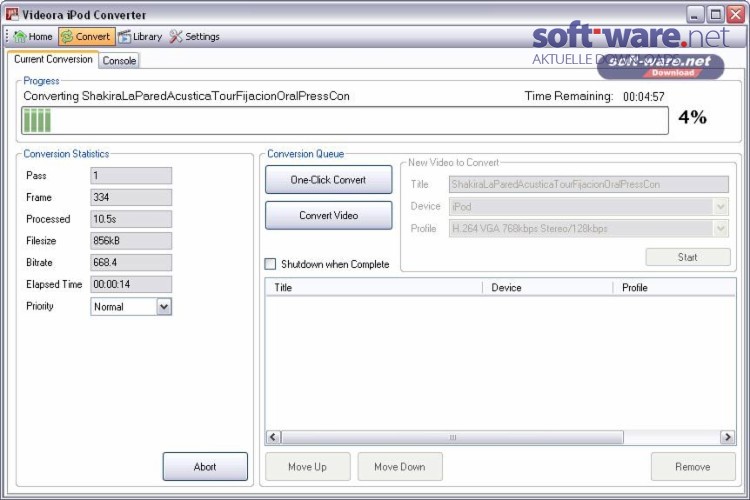Image resolution: width=750 pixels, height=500 pixels.
Task: Click the Processed 10.5s field
Action: coord(131,219)
